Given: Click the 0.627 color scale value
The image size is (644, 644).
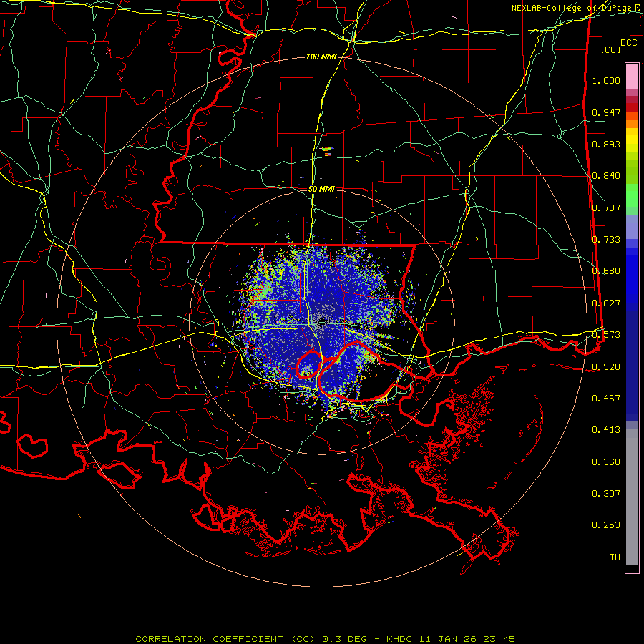Looking at the screenshot, I should [x=606, y=303].
